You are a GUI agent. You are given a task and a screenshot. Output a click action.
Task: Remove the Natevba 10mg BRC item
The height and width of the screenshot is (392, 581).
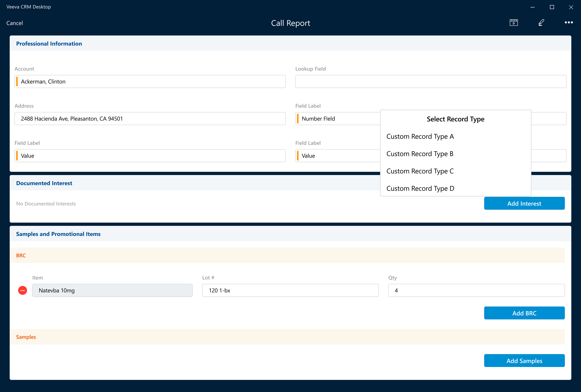tap(23, 290)
